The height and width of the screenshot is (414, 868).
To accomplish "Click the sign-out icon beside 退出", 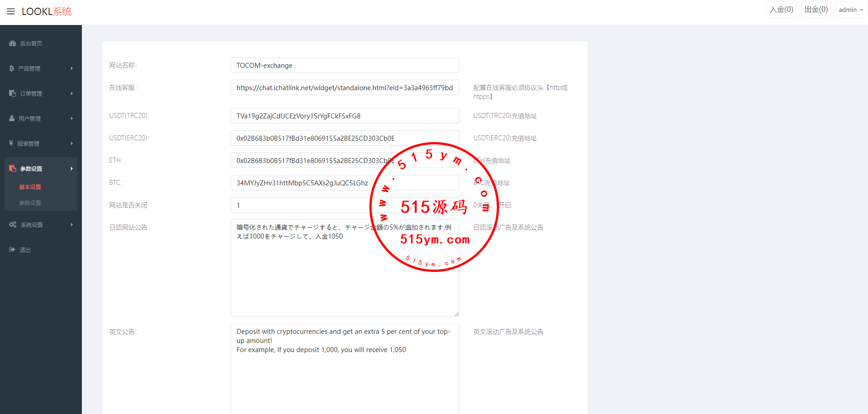I will pos(12,250).
